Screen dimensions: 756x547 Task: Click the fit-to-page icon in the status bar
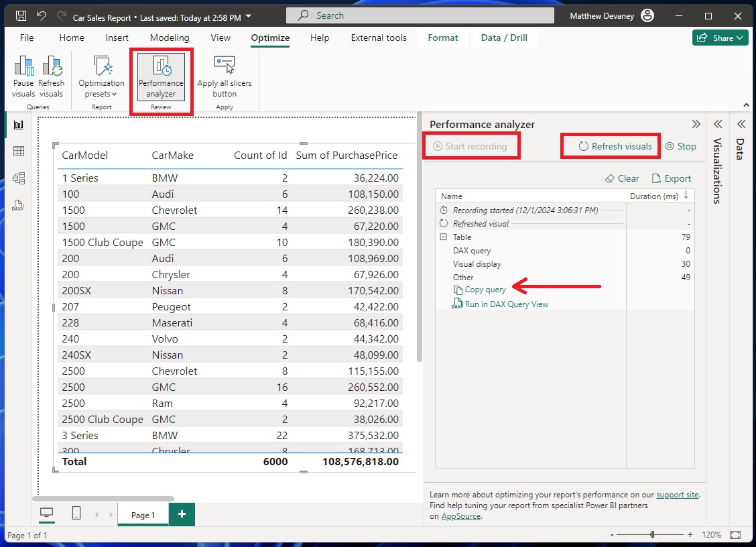coord(735,535)
